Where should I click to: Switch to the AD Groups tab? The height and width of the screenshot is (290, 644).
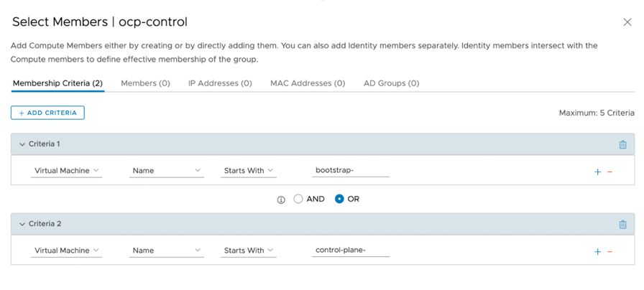(391, 83)
